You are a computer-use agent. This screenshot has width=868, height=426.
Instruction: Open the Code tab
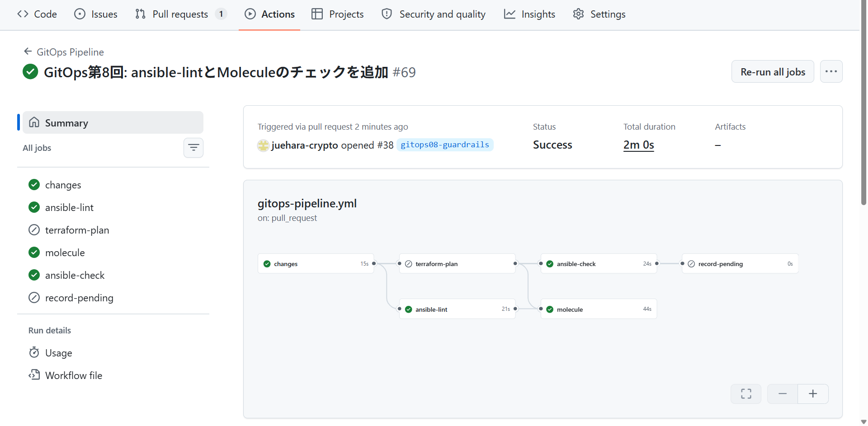click(x=37, y=14)
